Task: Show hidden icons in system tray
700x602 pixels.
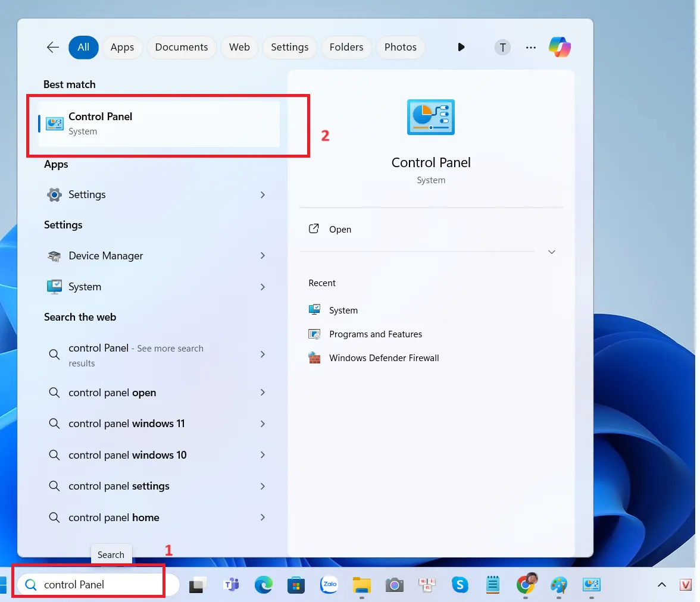Action: [661, 585]
